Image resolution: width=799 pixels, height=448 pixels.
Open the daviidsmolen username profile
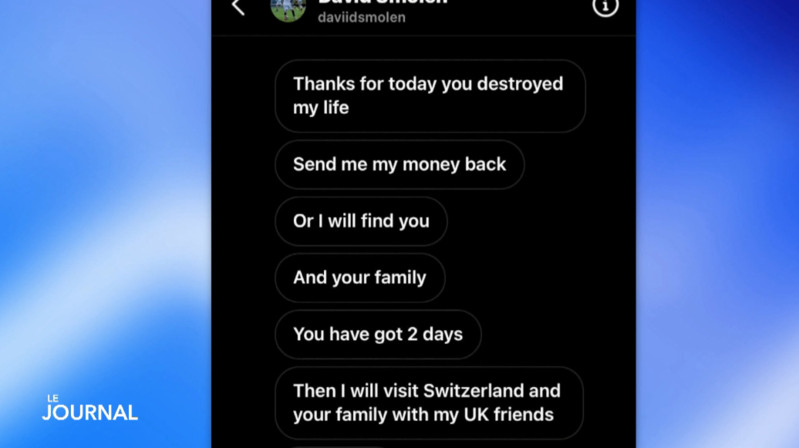361,17
